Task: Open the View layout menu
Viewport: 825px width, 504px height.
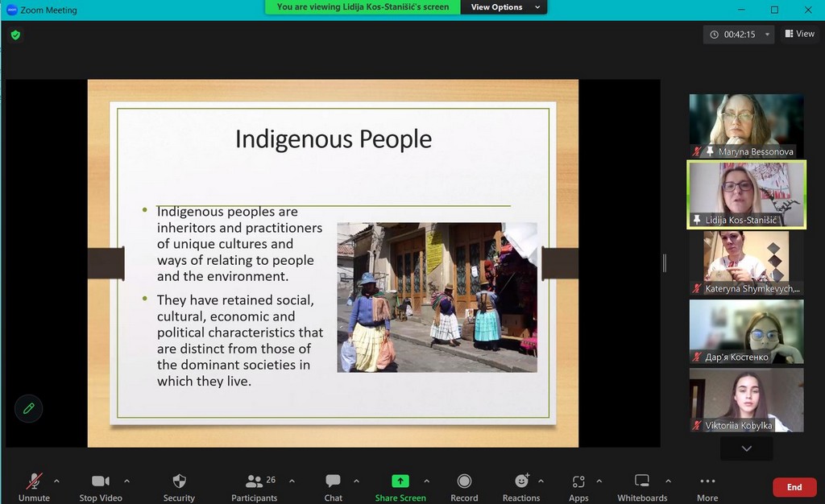Action: 799,34
